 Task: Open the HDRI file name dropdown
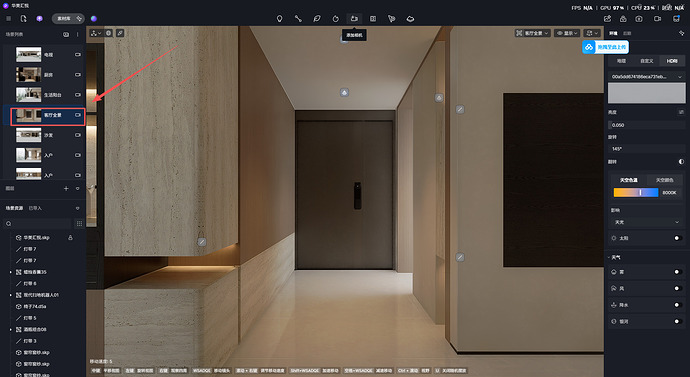(x=646, y=77)
